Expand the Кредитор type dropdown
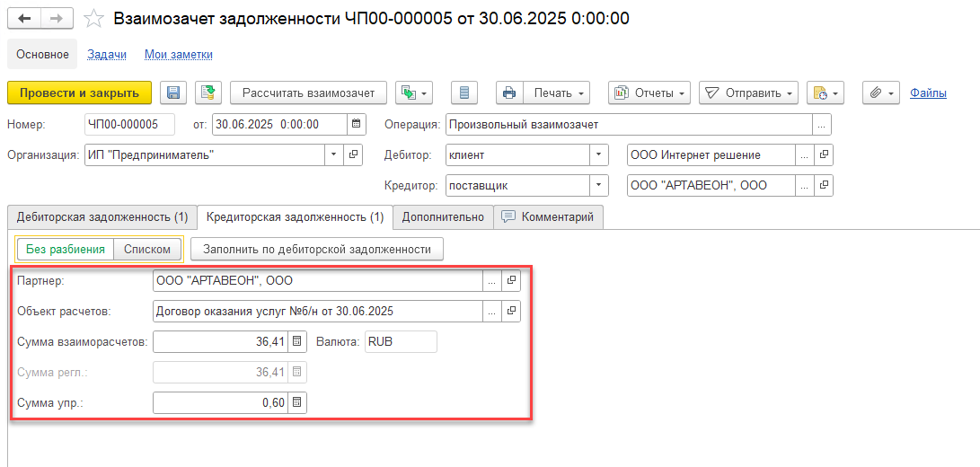 (599, 186)
